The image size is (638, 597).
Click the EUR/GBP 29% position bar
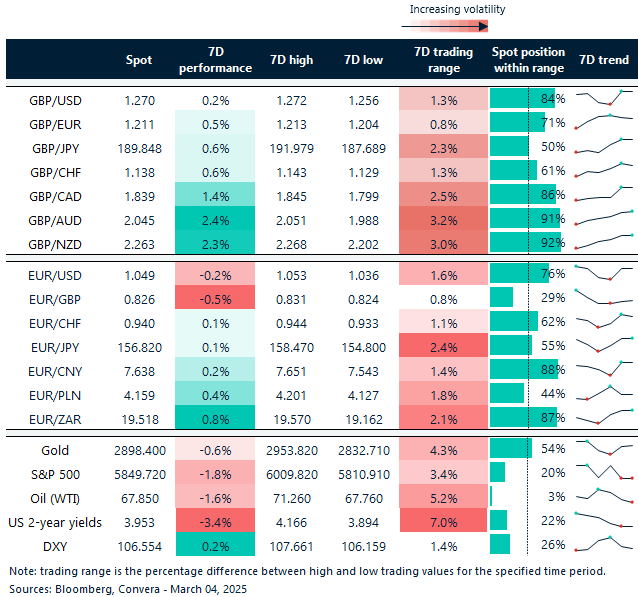(x=501, y=297)
